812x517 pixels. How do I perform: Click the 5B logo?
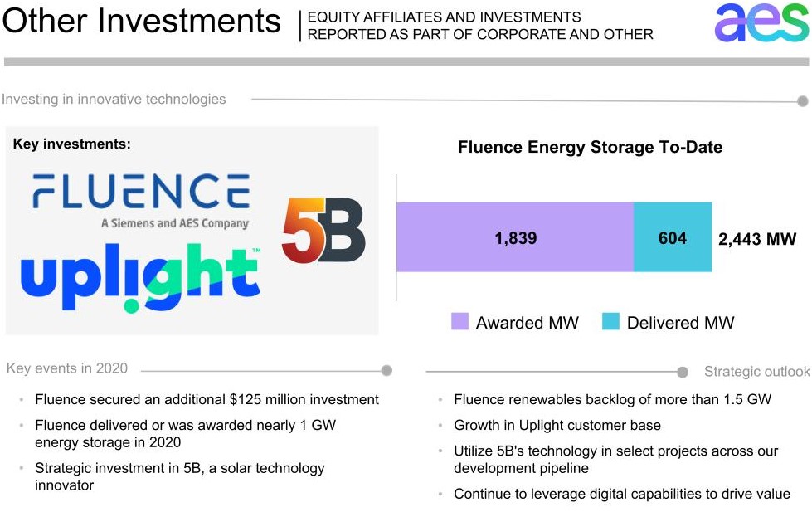coord(323,231)
